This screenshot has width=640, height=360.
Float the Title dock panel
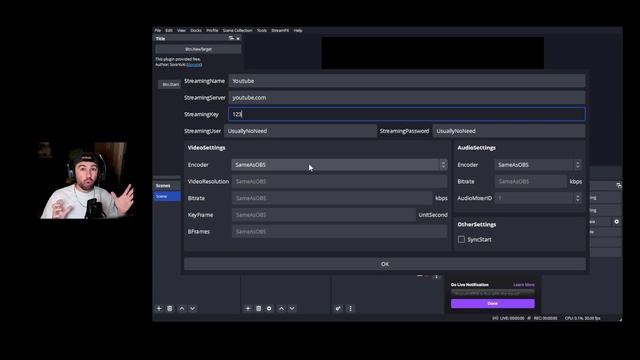click(231, 38)
